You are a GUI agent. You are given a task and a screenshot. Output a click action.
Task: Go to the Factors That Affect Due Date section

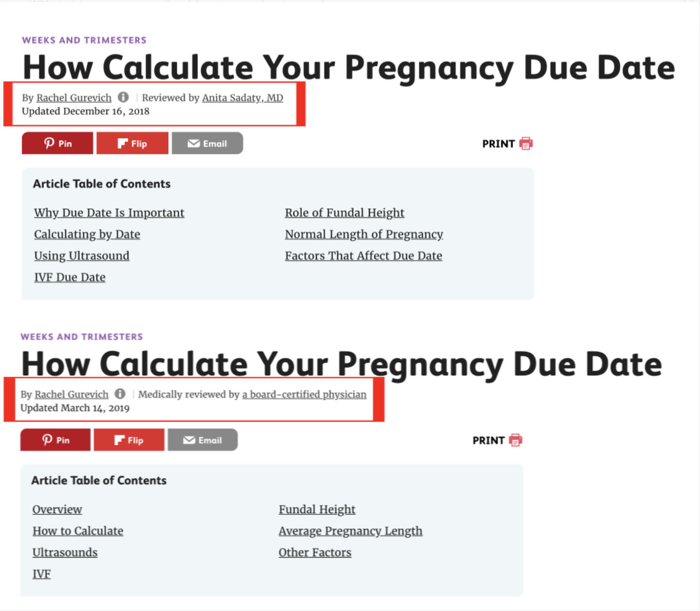click(x=363, y=256)
